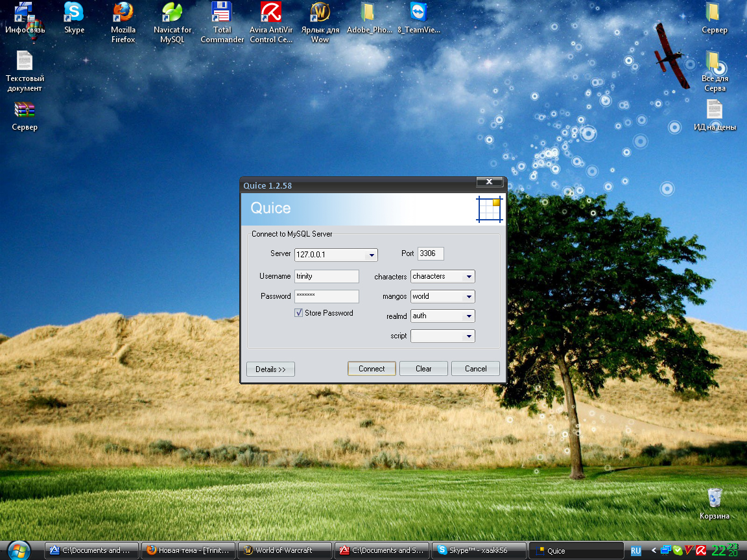
Task: Open the realmd database dropdown
Action: [x=469, y=316]
